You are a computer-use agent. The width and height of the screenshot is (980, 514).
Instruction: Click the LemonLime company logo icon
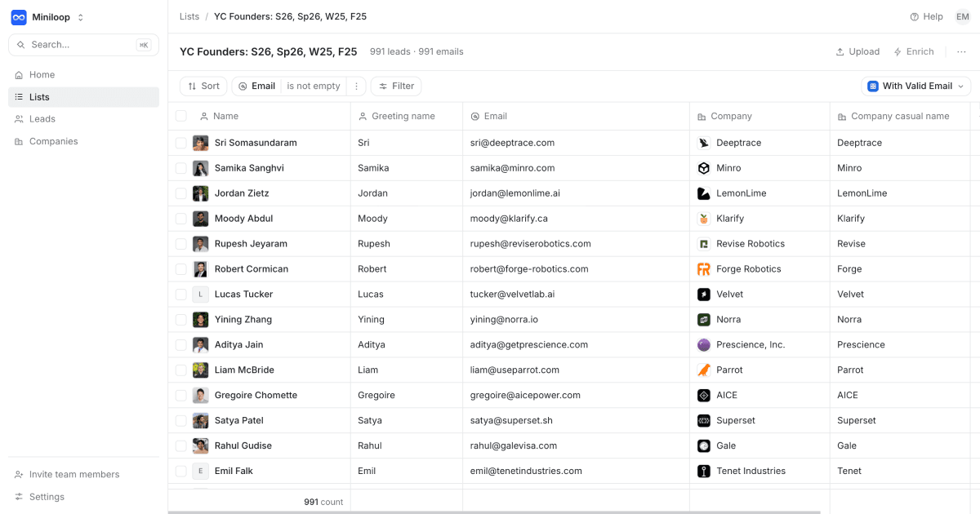704,193
